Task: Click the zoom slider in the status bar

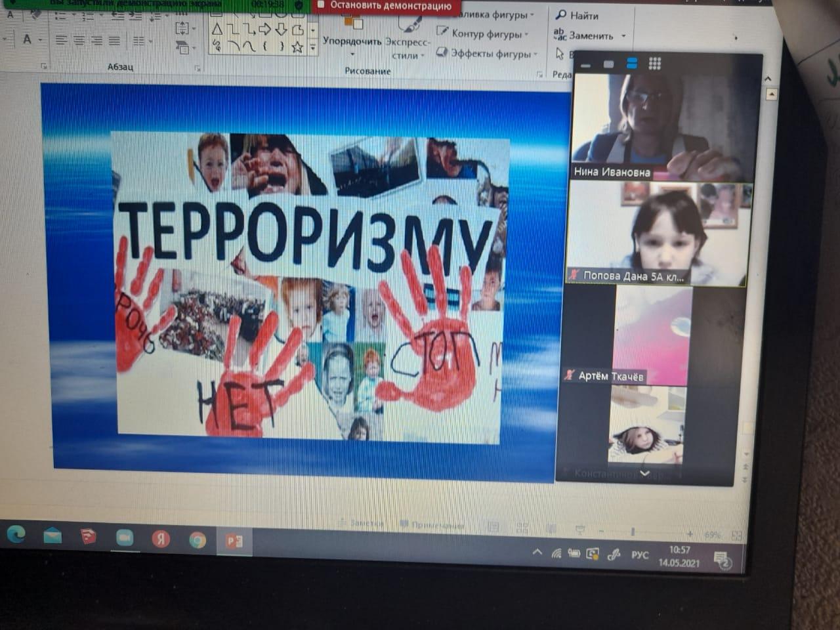Action: coord(633,532)
